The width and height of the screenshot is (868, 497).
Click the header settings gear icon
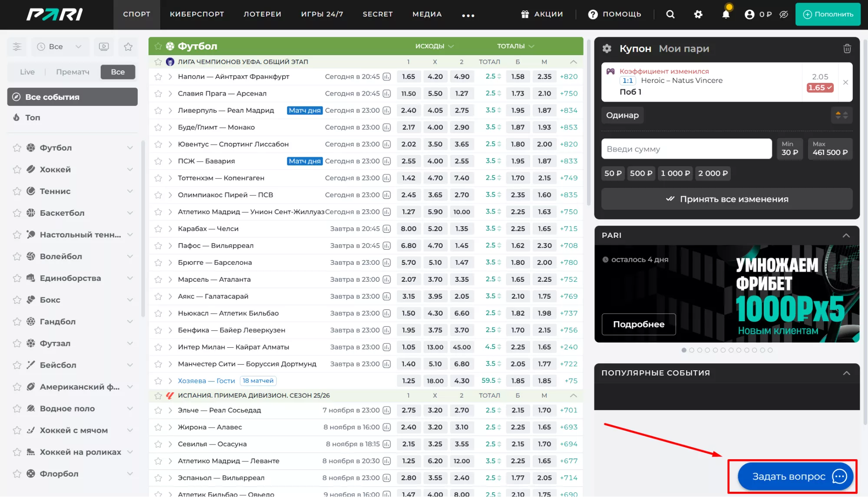698,14
